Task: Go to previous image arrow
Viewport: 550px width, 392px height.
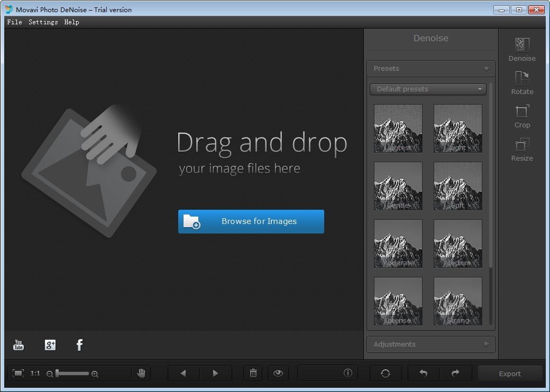Action: [x=184, y=374]
